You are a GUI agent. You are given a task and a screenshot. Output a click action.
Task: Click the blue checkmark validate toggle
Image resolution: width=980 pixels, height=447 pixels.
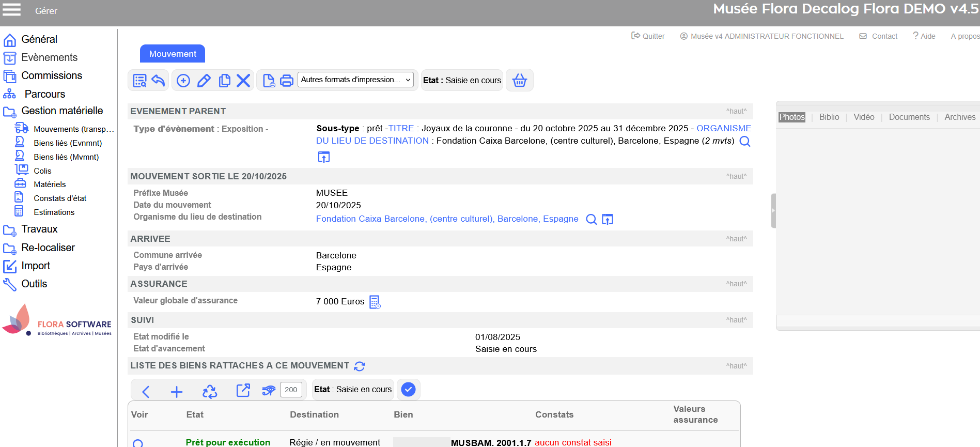tap(408, 390)
